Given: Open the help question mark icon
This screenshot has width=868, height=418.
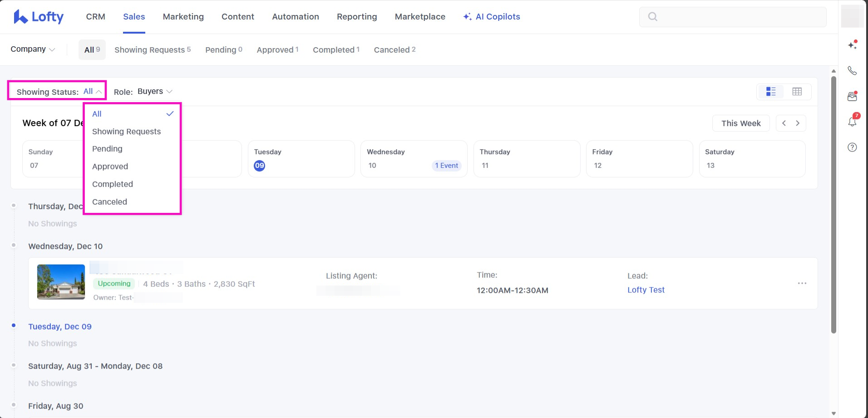Looking at the screenshot, I should 852,147.
